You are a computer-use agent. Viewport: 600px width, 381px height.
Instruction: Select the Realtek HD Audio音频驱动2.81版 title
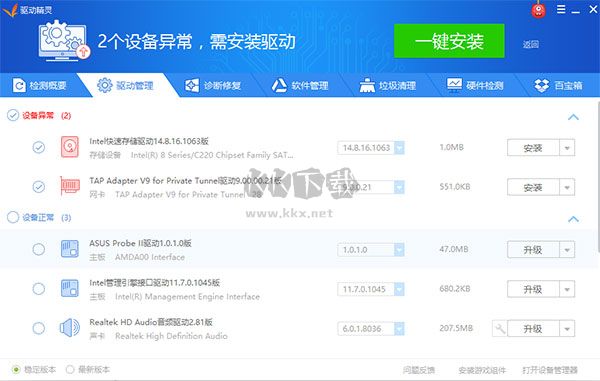click(151, 322)
